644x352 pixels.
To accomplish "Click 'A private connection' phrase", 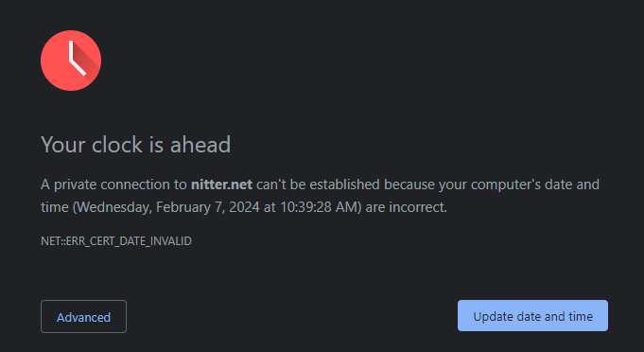I will pos(113,185).
